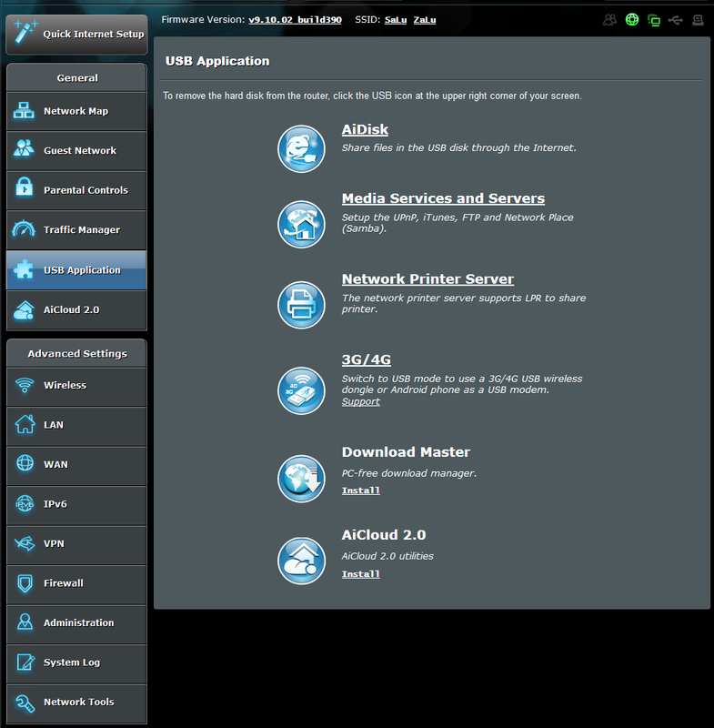Click the Guest Network people icon
This screenshot has width=714, height=728.
[24, 148]
